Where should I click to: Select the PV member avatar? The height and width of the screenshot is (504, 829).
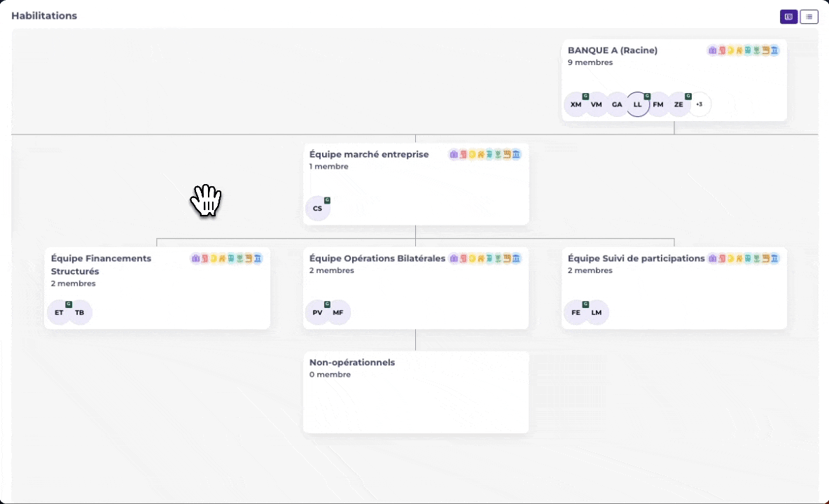pos(317,312)
